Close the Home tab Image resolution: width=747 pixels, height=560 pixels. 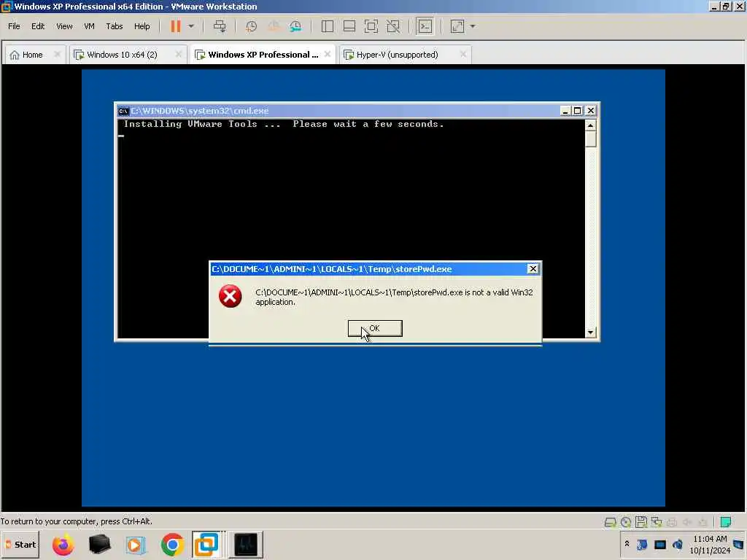(57, 54)
